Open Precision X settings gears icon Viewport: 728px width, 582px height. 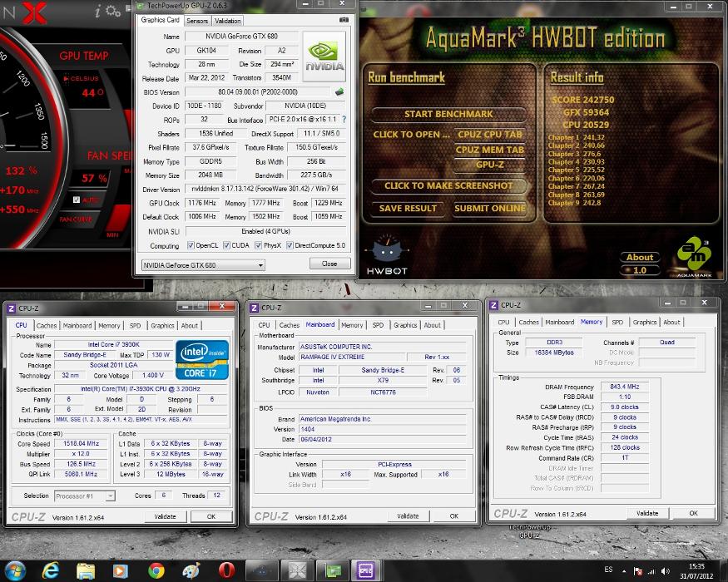(113, 11)
